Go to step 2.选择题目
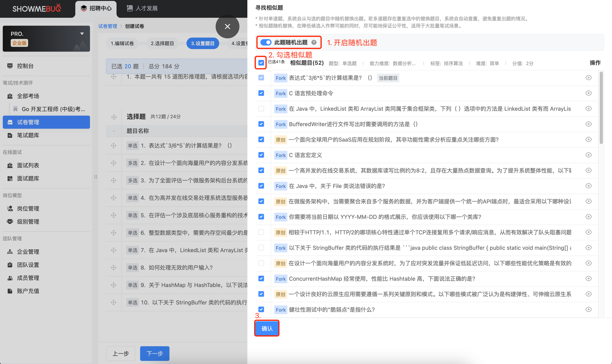Screen dimensions: 612x364 [162, 43]
